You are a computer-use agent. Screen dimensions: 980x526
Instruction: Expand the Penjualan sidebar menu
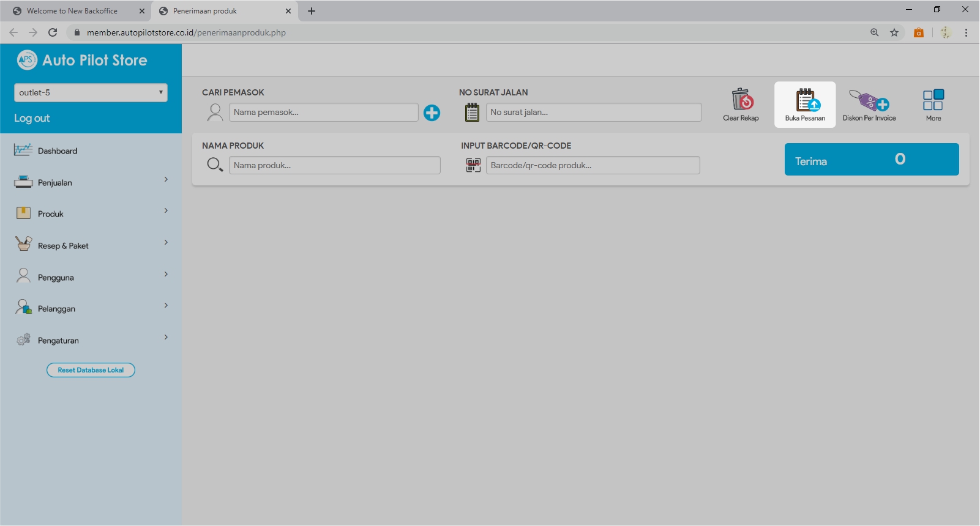point(91,182)
